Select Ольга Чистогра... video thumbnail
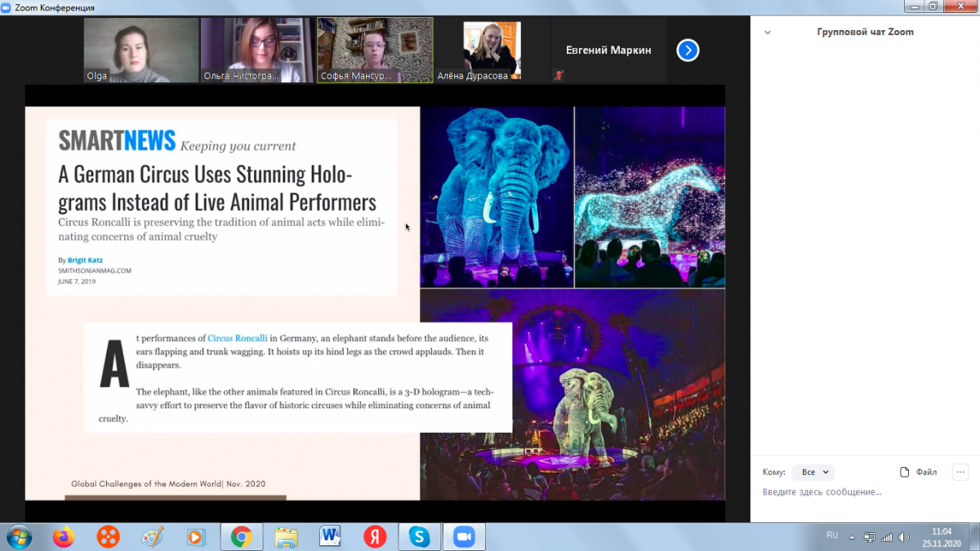 coord(257,51)
